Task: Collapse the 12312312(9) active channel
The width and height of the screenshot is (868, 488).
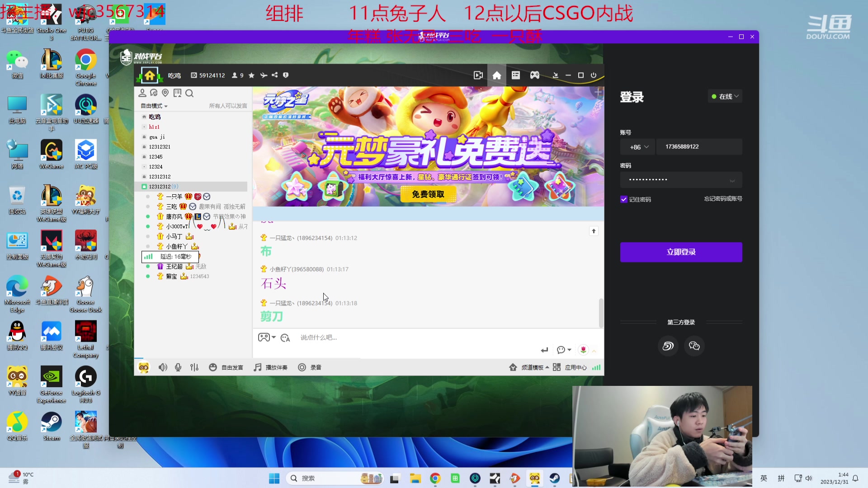Action: click(x=191, y=187)
